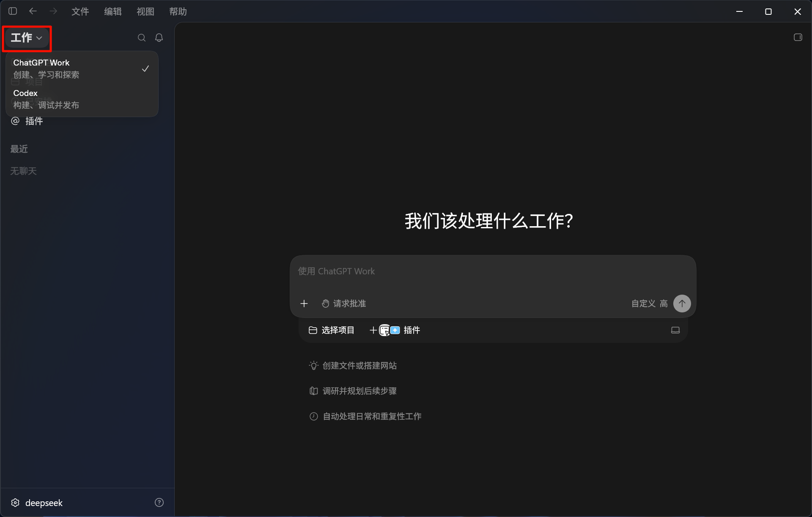Open the 请求批准 permission selector
The height and width of the screenshot is (517, 812).
pyautogui.click(x=344, y=304)
